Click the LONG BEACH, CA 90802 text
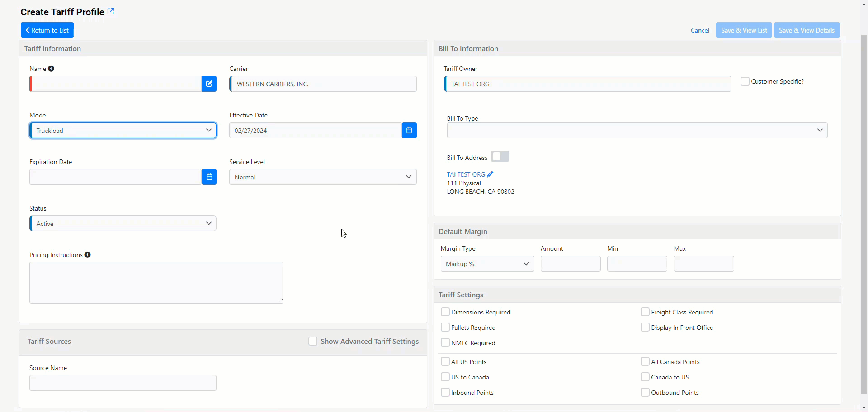Image resolution: width=868 pixels, height=412 pixels. (481, 192)
